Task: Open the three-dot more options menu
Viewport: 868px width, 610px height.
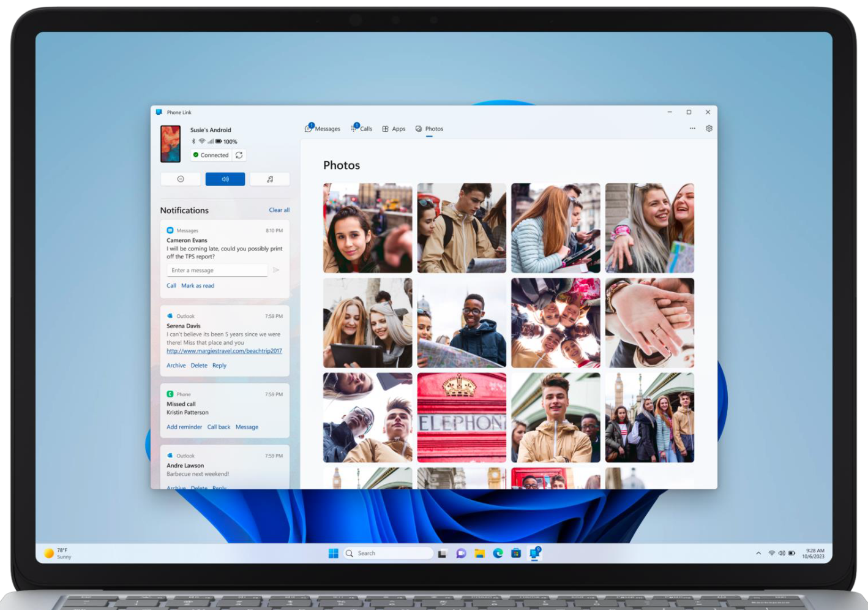Action: pos(692,129)
